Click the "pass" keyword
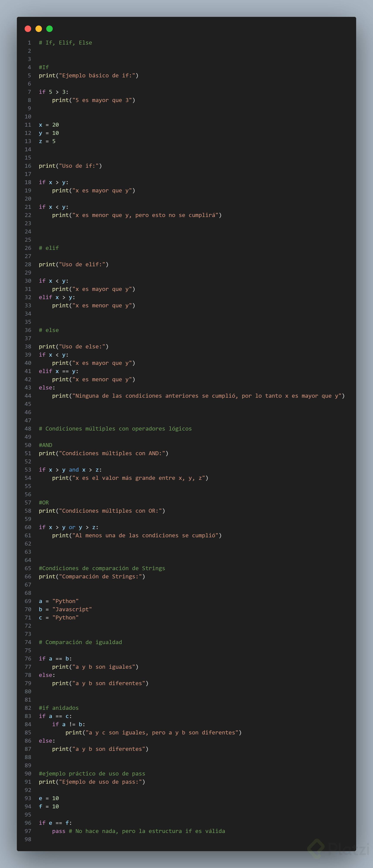 click(59, 831)
